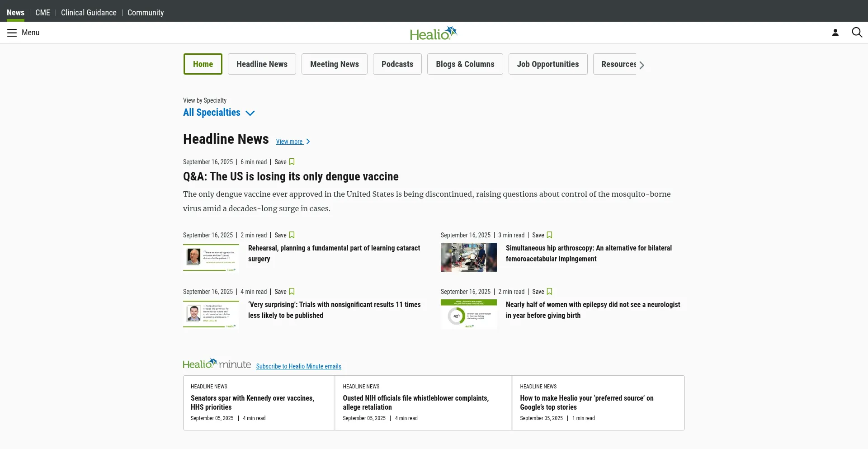Open the women with epilepsy headline
The height and width of the screenshot is (449, 868).
(x=593, y=310)
